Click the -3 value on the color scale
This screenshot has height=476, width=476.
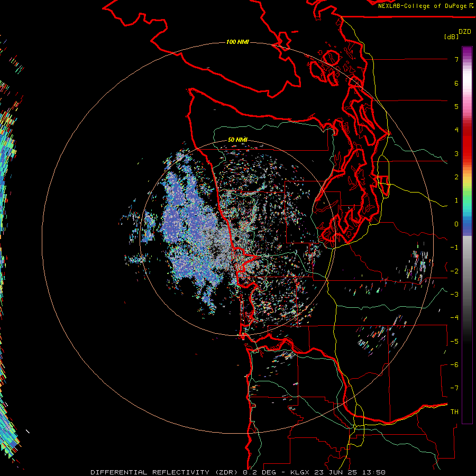click(454, 295)
